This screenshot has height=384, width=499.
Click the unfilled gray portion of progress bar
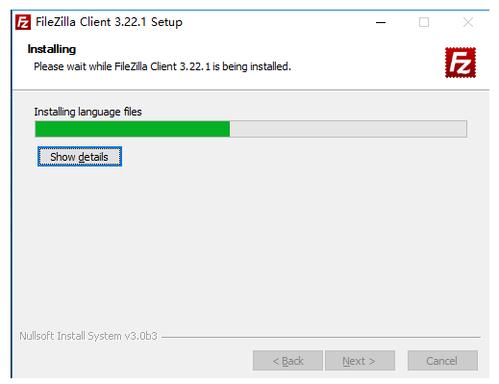tap(348, 129)
